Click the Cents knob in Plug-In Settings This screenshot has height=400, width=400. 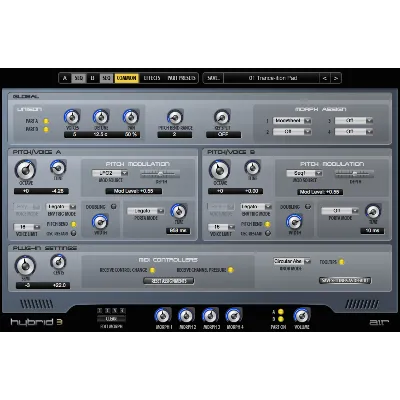tap(58, 262)
